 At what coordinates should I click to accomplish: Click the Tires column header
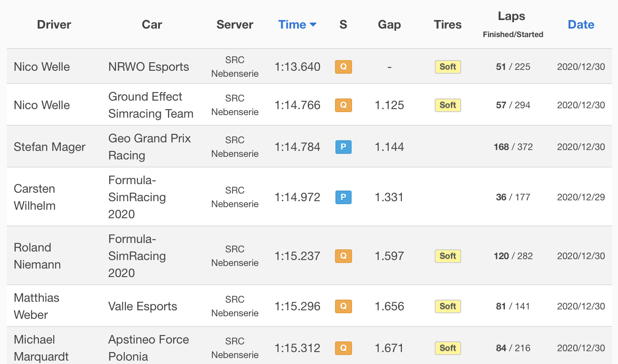[x=448, y=25]
